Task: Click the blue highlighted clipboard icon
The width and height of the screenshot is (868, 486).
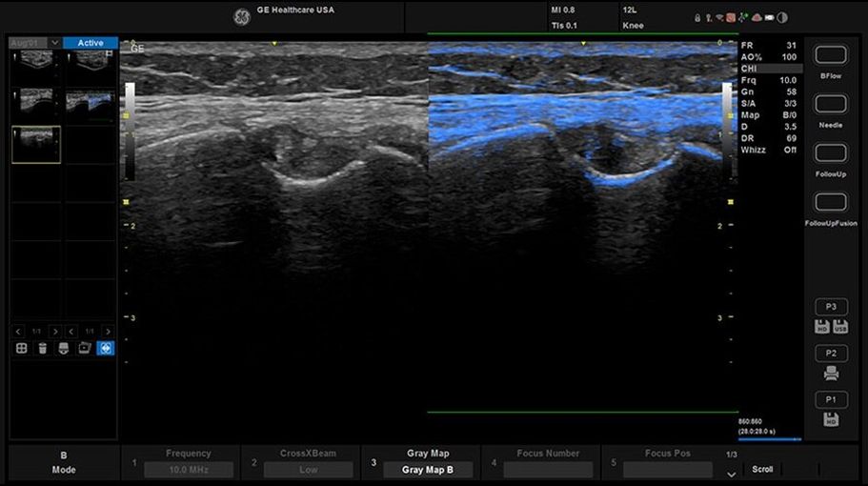Action: click(x=106, y=349)
